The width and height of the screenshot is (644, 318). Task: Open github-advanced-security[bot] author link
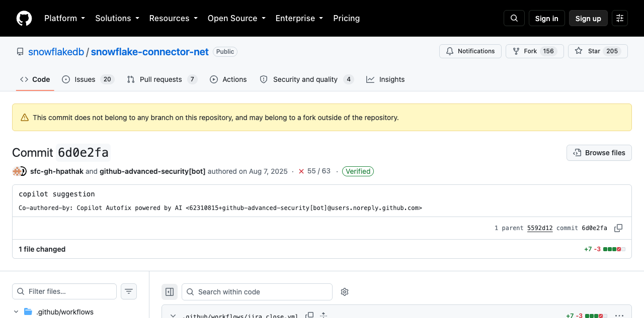[x=152, y=171]
